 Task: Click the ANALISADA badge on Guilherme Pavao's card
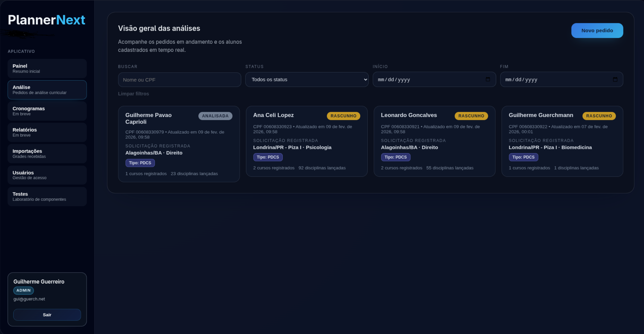pyautogui.click(x=215, y=116)
